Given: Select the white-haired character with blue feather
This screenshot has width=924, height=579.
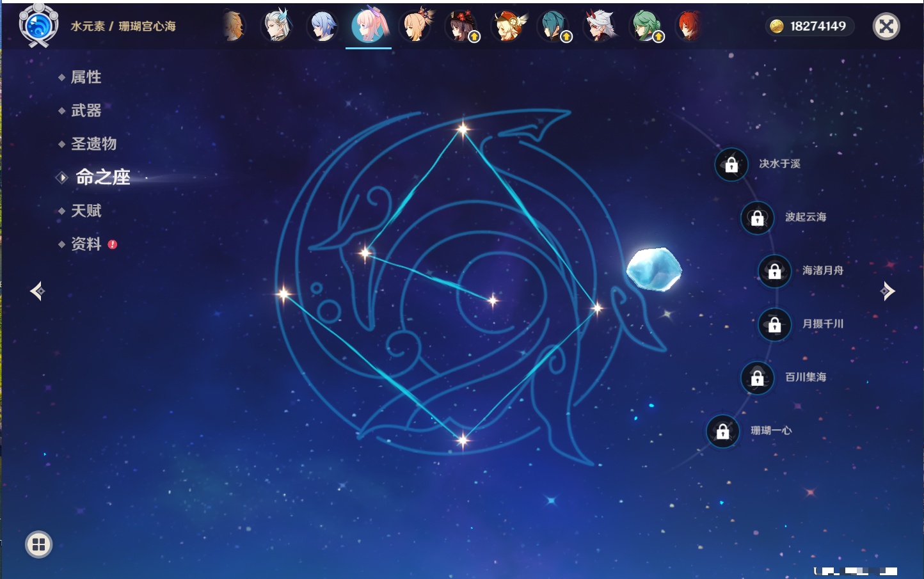Looking at the screenshot, I should tap(277, 26).
